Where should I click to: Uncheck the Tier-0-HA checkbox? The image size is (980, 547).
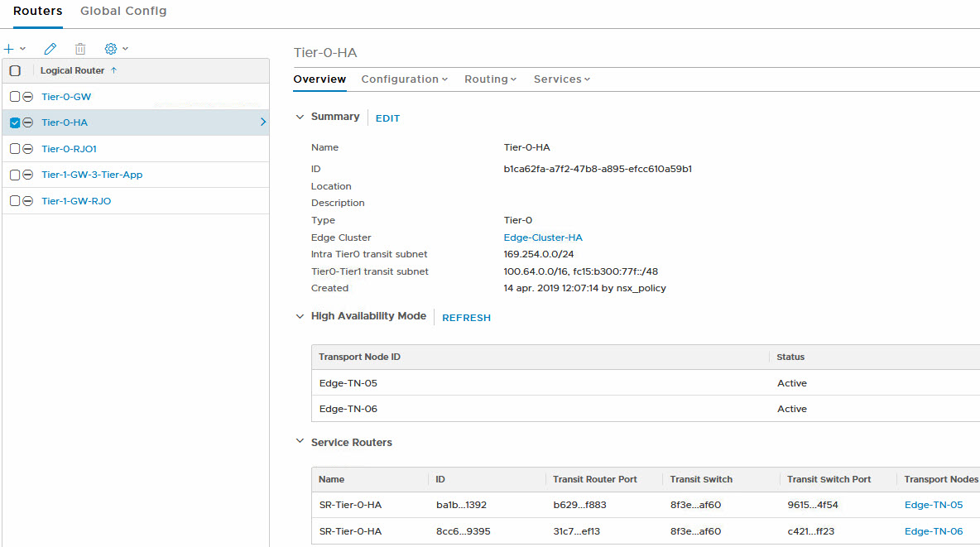pos(15,122)
